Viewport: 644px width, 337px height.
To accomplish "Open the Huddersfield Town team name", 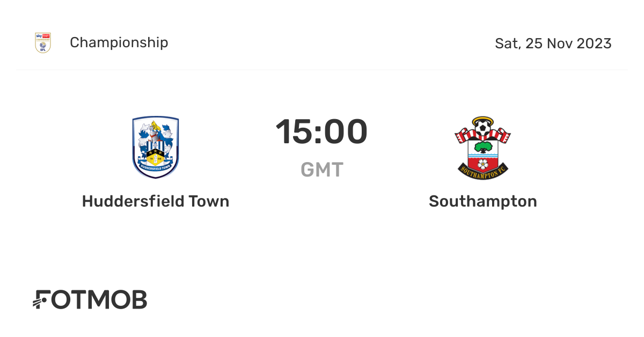I will click(156, 201).
